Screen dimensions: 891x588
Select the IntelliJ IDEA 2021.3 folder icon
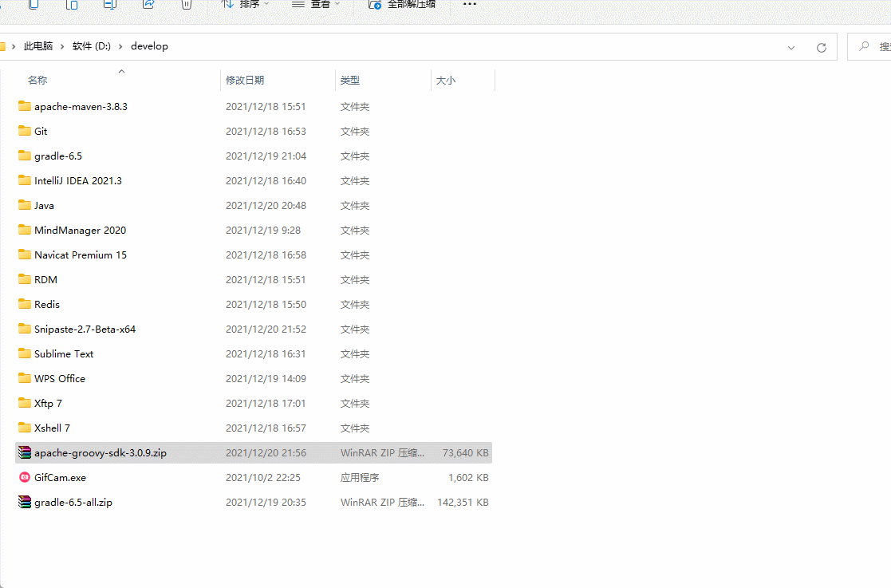point(25,180)
